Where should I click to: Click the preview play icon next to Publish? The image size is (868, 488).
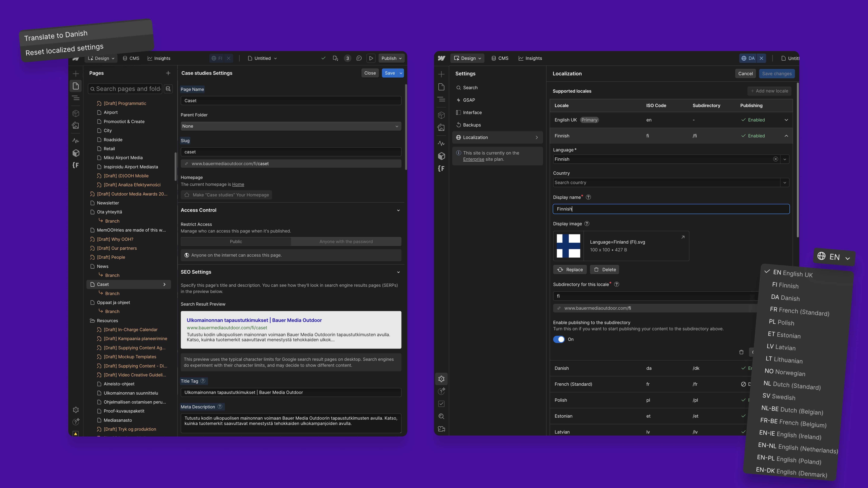(371, 58)
